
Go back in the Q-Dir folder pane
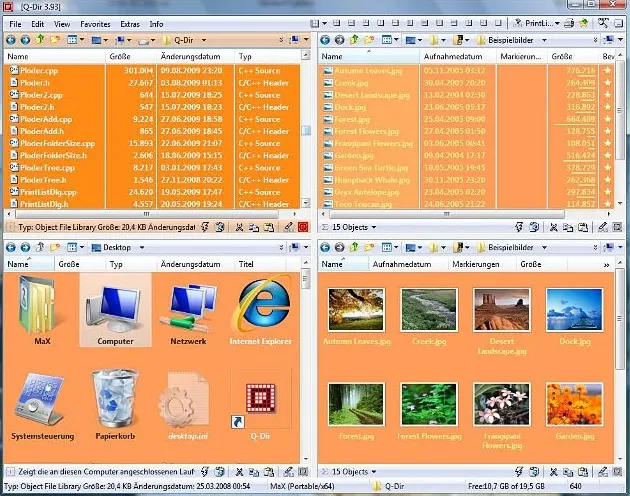coord(11,40)
